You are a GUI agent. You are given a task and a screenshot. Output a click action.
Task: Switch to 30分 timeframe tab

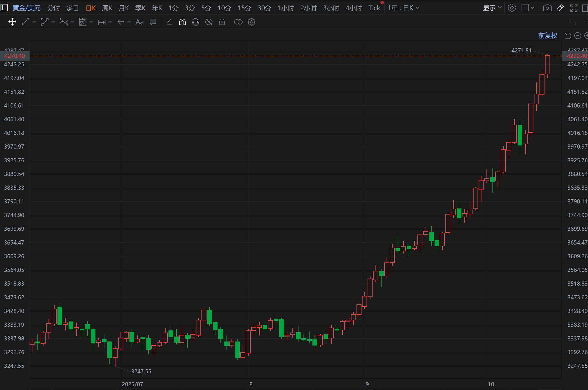point(264,8)
